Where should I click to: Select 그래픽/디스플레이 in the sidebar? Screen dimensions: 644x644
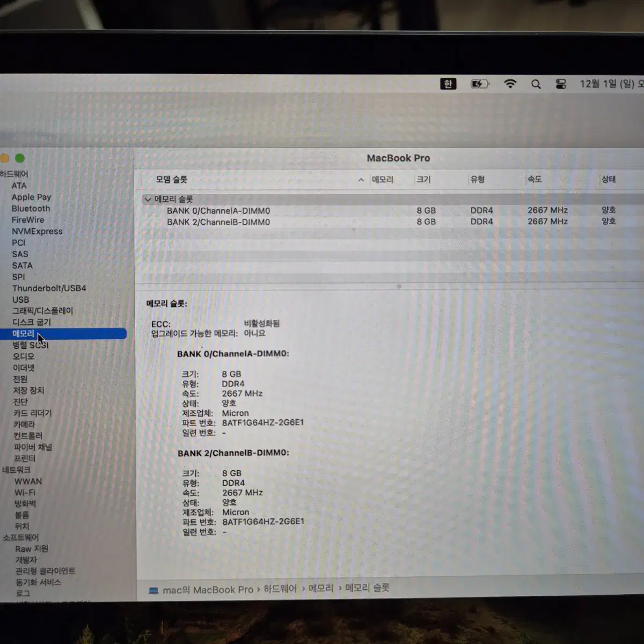(x=42, y=311)
